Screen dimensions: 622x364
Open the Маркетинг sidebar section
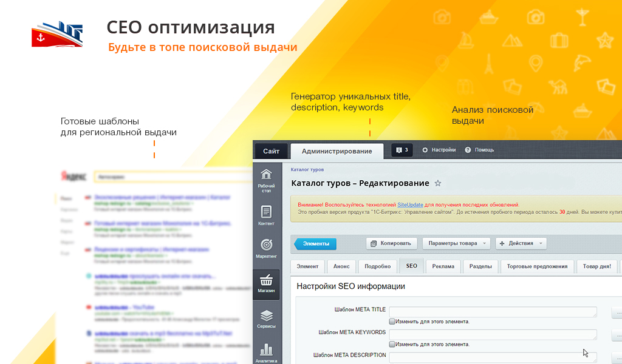click(266, 248)
